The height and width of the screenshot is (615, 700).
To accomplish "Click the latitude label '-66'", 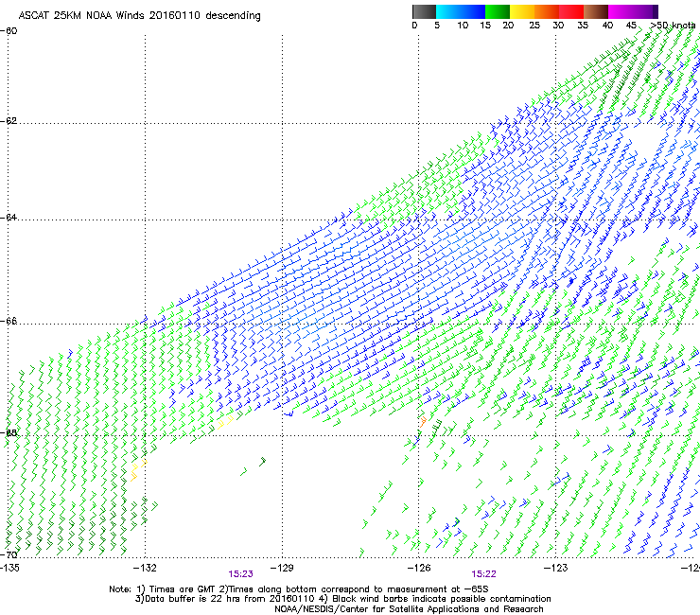I will [x=9, y=322].
